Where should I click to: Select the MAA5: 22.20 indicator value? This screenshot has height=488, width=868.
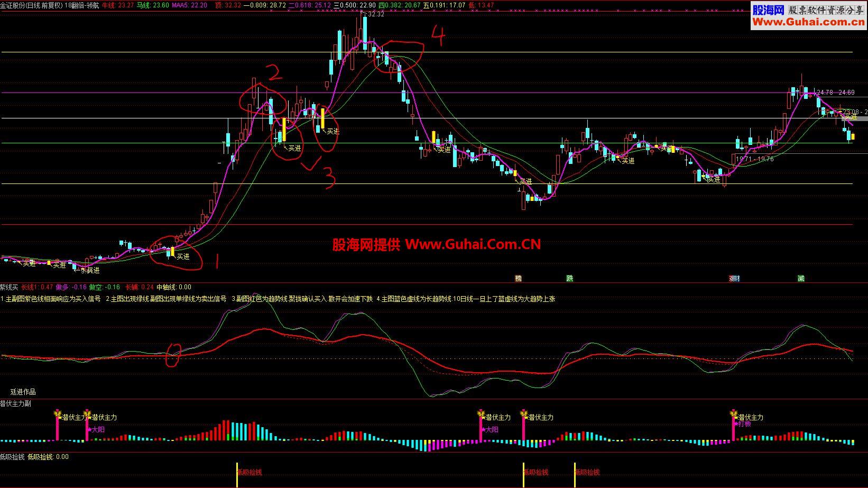(x=190, y=5)
